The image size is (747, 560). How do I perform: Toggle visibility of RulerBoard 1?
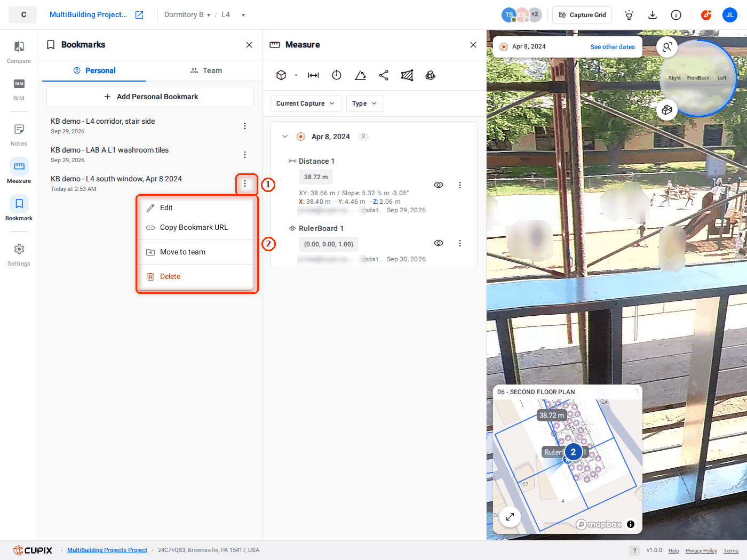click(439, 243)
